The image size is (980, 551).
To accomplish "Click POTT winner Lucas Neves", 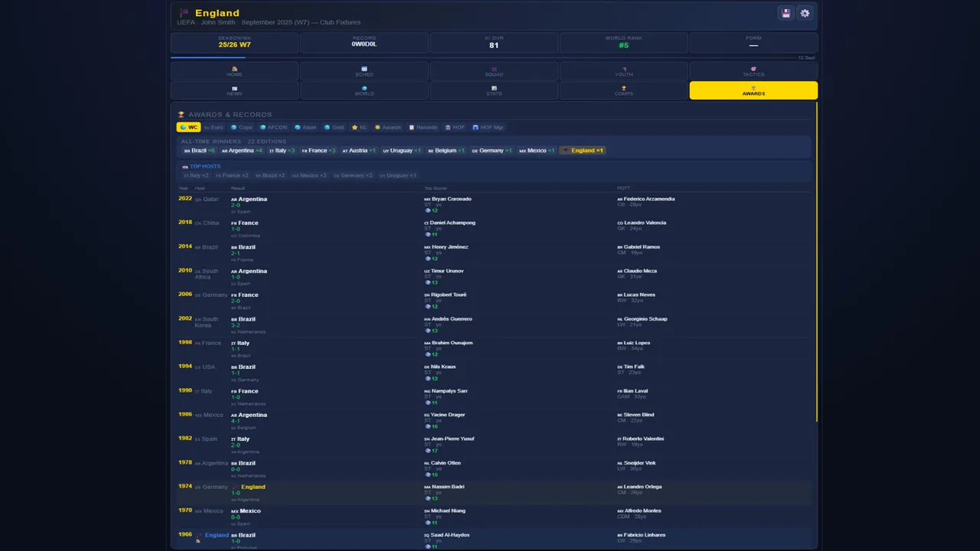I will (640, 295).
